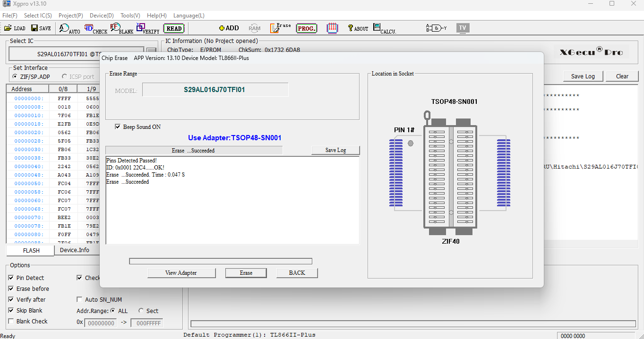Screen dimensions: 644x339
Task: Open the CALCU. calculator tool
Action: click(384, 28)
